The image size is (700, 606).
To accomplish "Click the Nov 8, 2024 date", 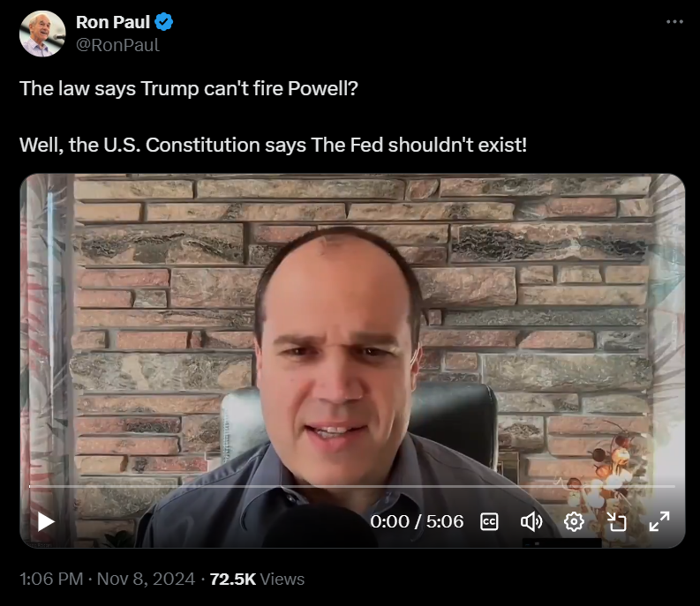I will (146, 579).
